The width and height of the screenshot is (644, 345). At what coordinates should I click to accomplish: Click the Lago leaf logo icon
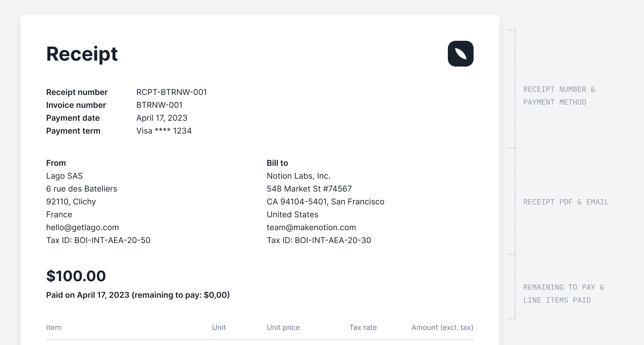pos(460,54)
